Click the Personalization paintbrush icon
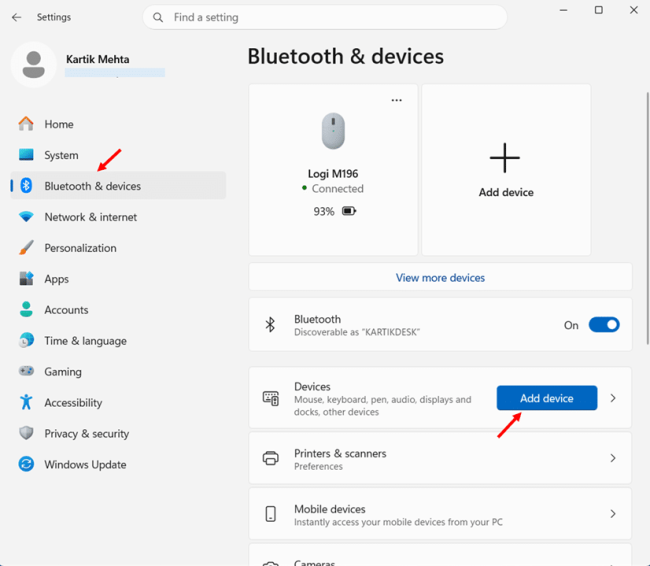The width and height of the screenshot is (650, 566). tap(26, 248)
